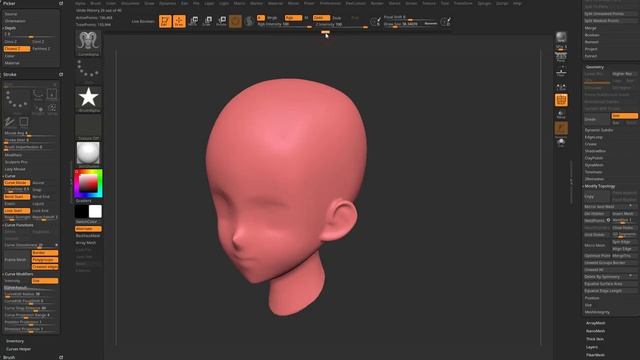Click the Gizmo 3D round icon

pyautogui.click(x=235, y=21)
